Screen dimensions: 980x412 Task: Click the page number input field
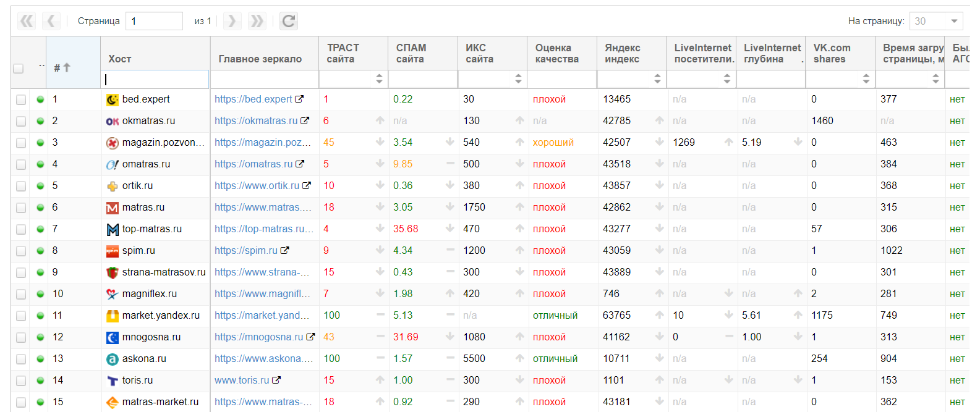pos(154,21)
